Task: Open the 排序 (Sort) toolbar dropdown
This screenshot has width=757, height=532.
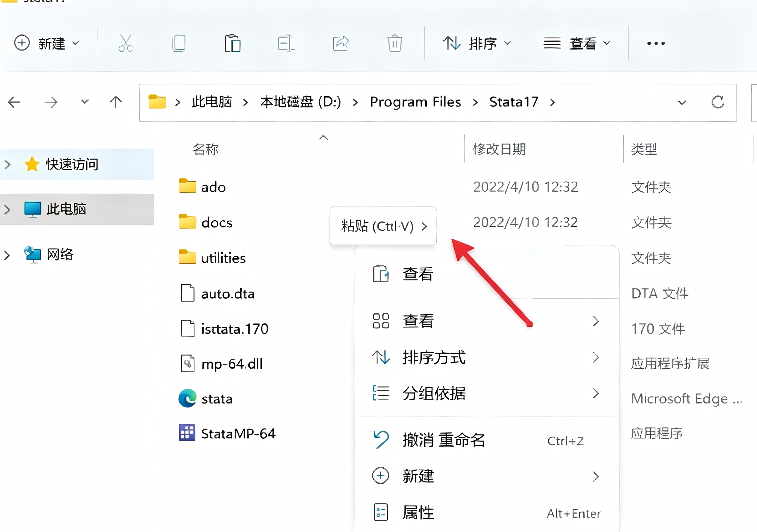Action: point(477,43)
